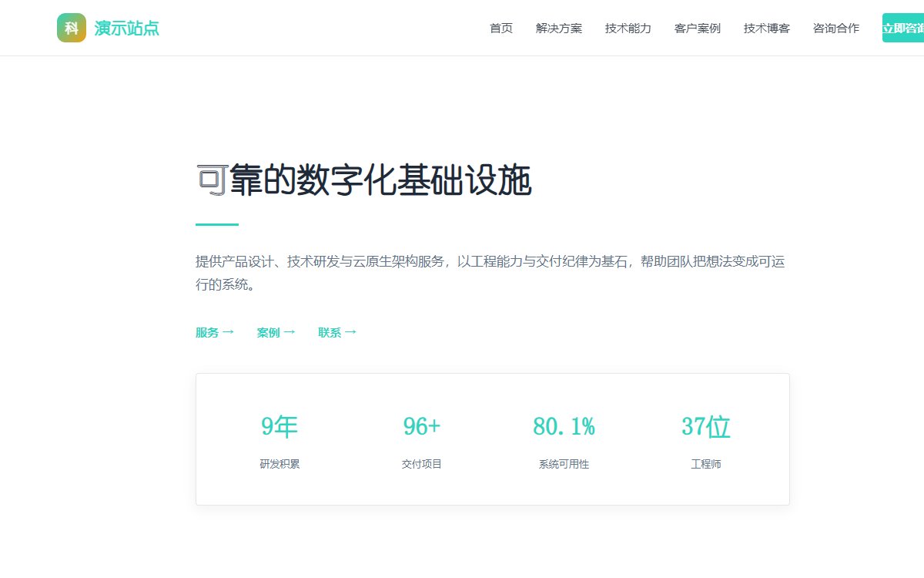Image resolution: width=924 pixels, height=578 pixels.
Task: Click the 80.1% statistic value
Action: 564,426
